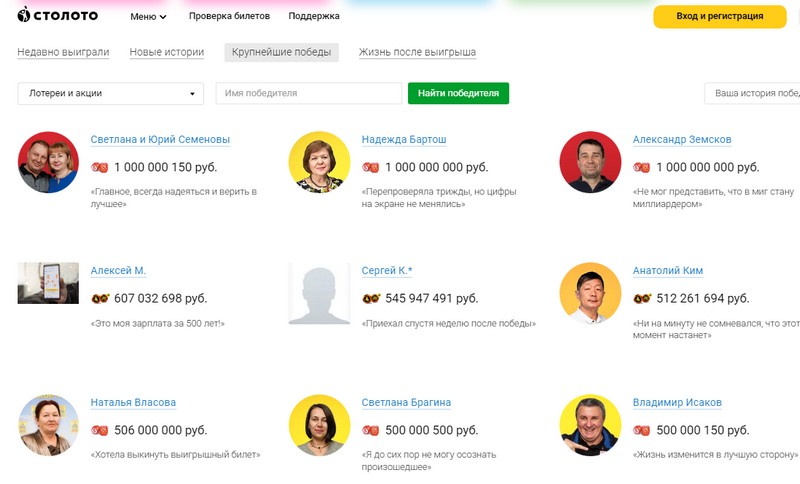The width and height of the screenshot is (800, 484).
Task: Click the amount 500 000 500 руб.
Action: (432, 430)
